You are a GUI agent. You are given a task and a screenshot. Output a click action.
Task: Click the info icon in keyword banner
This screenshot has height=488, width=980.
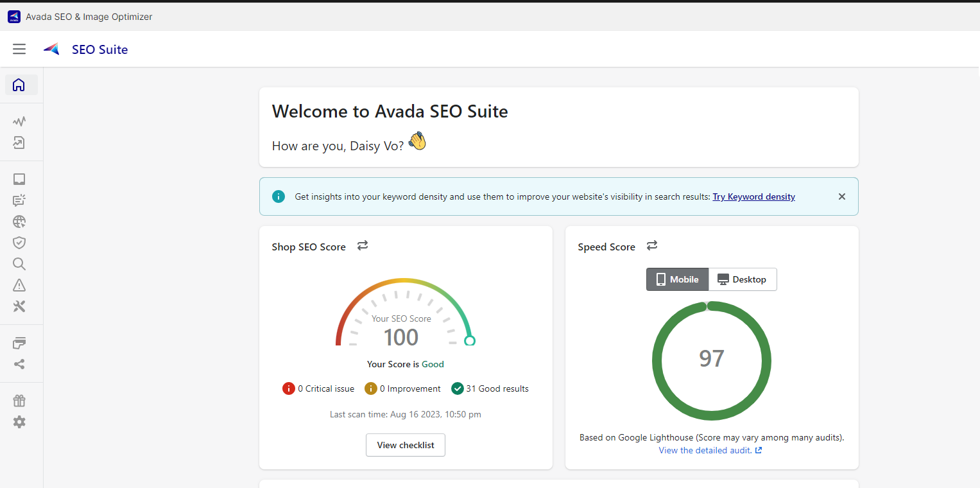point(279,196)
